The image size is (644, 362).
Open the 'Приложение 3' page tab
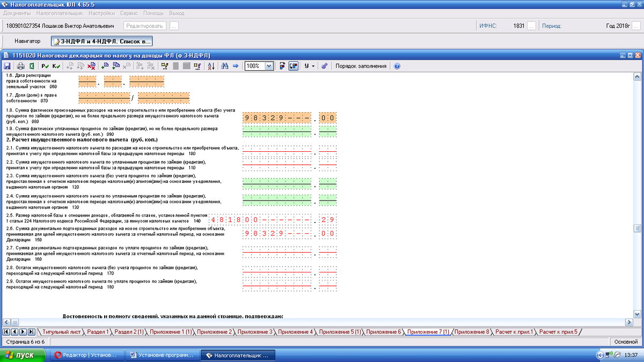pyautogui.click(x=255, y=332)
